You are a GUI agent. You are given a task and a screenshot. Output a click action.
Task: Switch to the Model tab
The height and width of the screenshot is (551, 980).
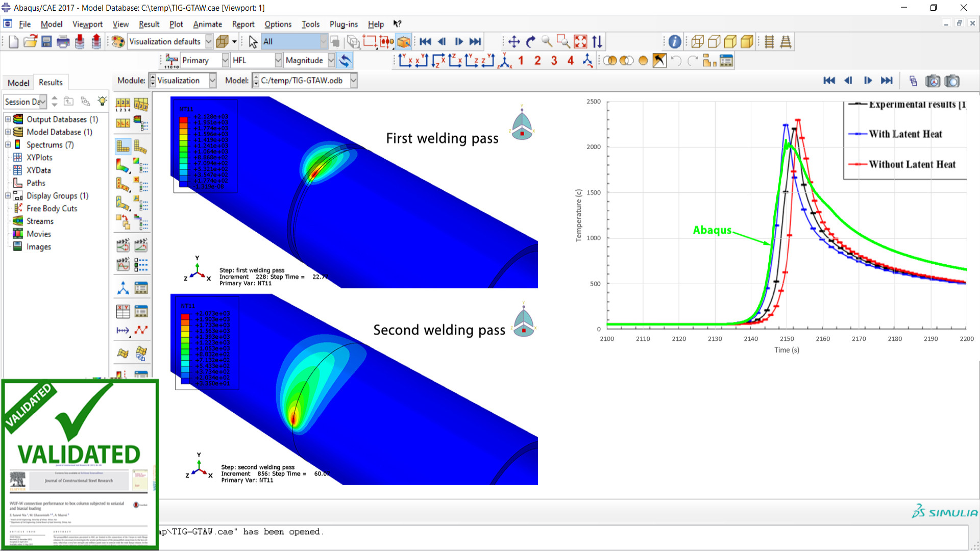(18, 83)
